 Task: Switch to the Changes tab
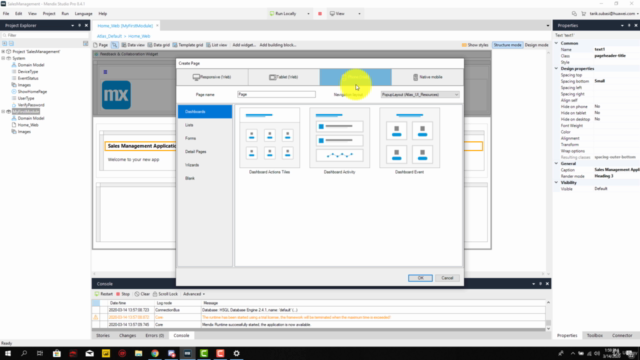tap(127, 336)
